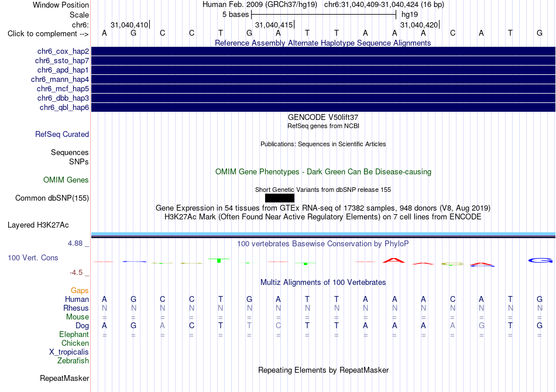The height and width of the screenshot is (392, 556).
Task: Open the H3K27Ac Mark track title
Action: point(323,217)
